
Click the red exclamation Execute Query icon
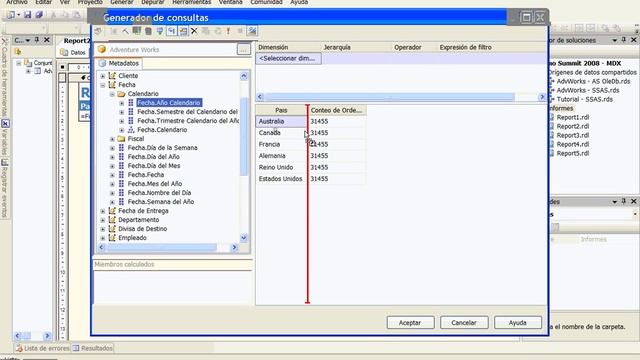[229, 31]
